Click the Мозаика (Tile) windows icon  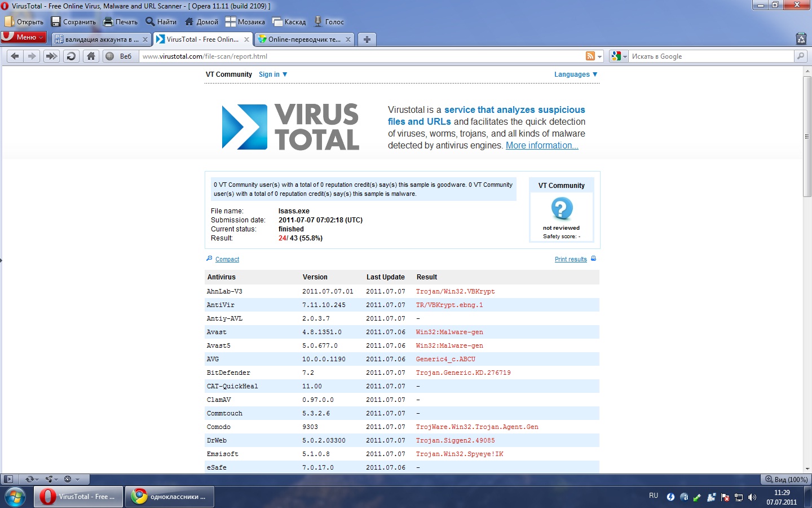pos(231,21)
